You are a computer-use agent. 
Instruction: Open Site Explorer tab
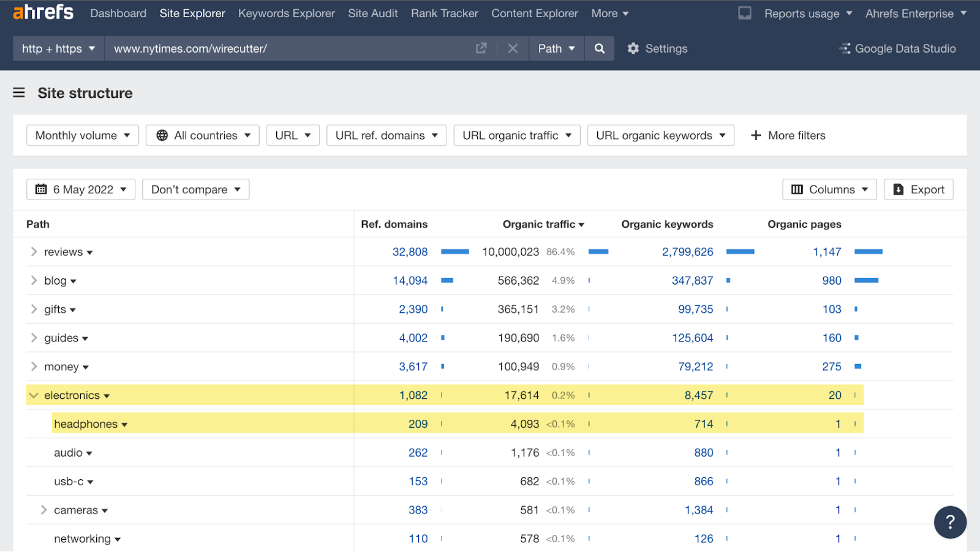pyautogui.click(x=192, y=13)
